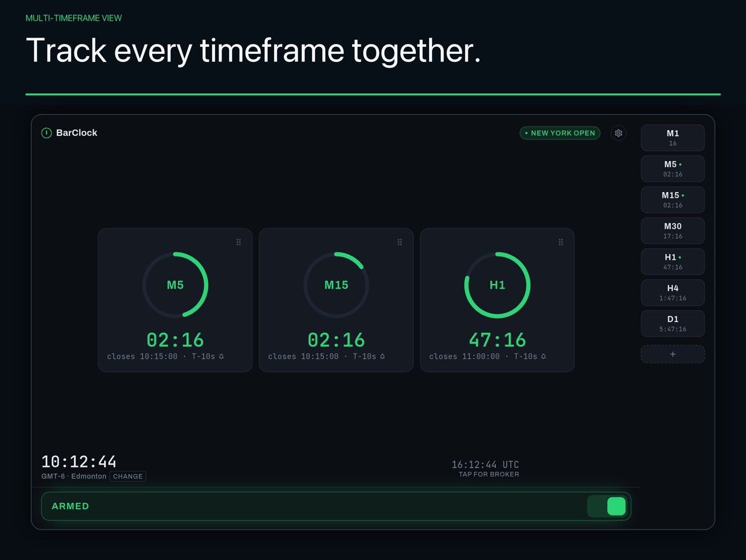Click closes 10:15:00 text on M15 card
The height and width of the screenshot is (560, 746).
(x=304, y=357)
